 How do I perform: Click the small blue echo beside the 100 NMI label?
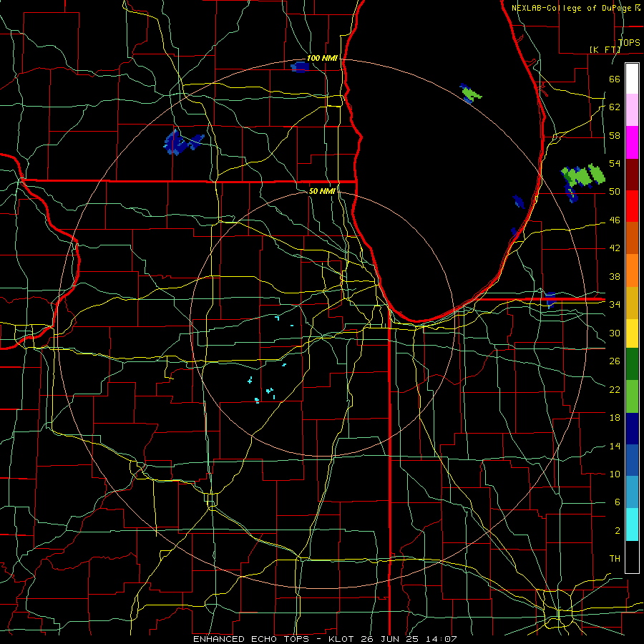300,67
